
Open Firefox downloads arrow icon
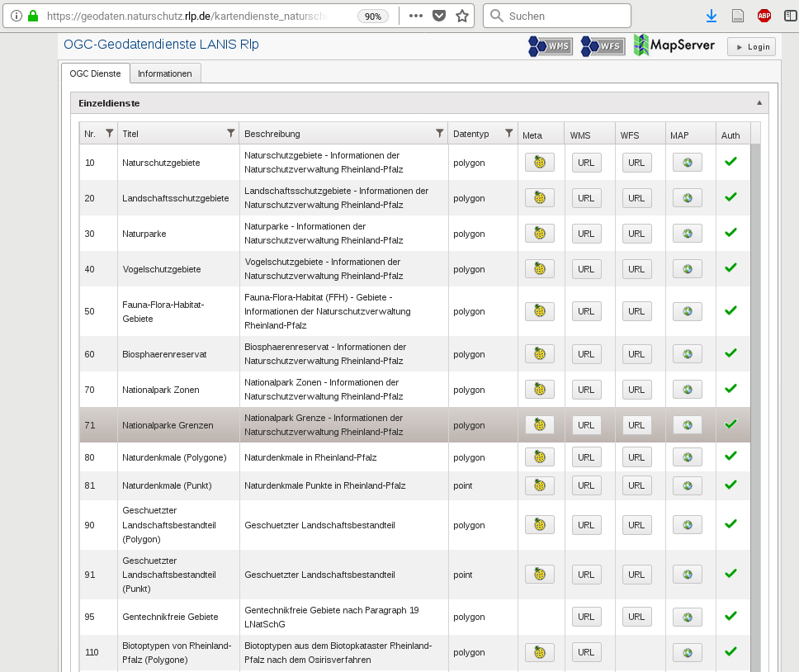click(711, 16)
